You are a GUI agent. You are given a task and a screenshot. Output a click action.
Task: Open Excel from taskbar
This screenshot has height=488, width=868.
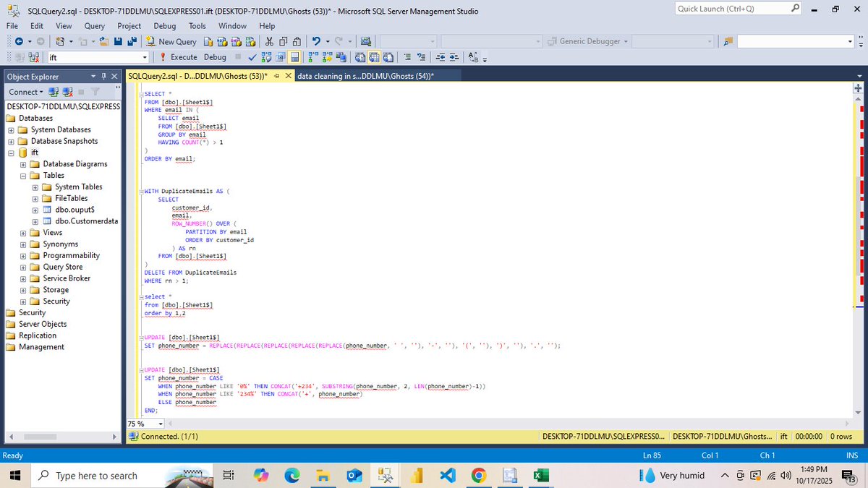[540, 475]
